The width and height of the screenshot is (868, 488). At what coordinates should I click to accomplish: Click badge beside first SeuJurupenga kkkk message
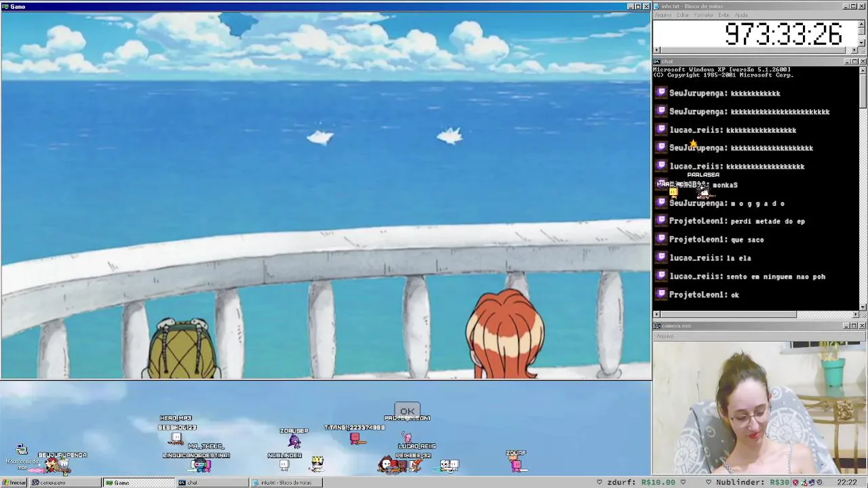pyautogui.click(x=661, y=93)
